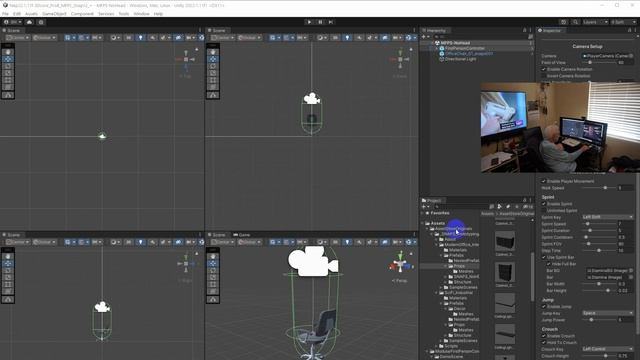Screen dimensions: 640x360
Task: Toggle Unlimited Sprint checkbox
Action: [x=544, y=211]
